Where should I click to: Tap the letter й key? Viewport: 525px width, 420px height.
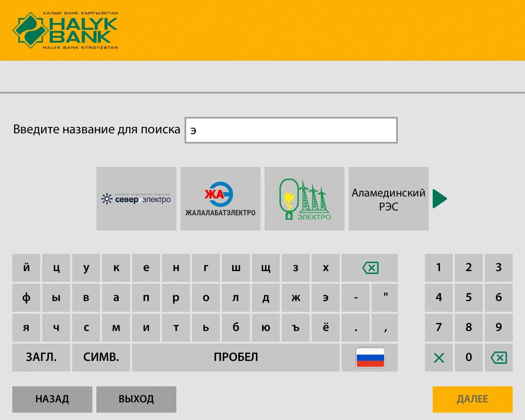26,268
